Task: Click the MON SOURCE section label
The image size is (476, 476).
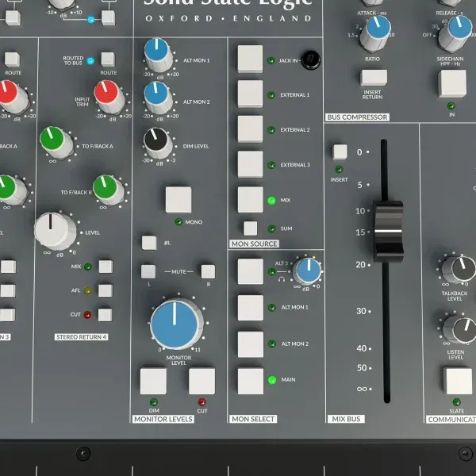Action: [254, 244]
